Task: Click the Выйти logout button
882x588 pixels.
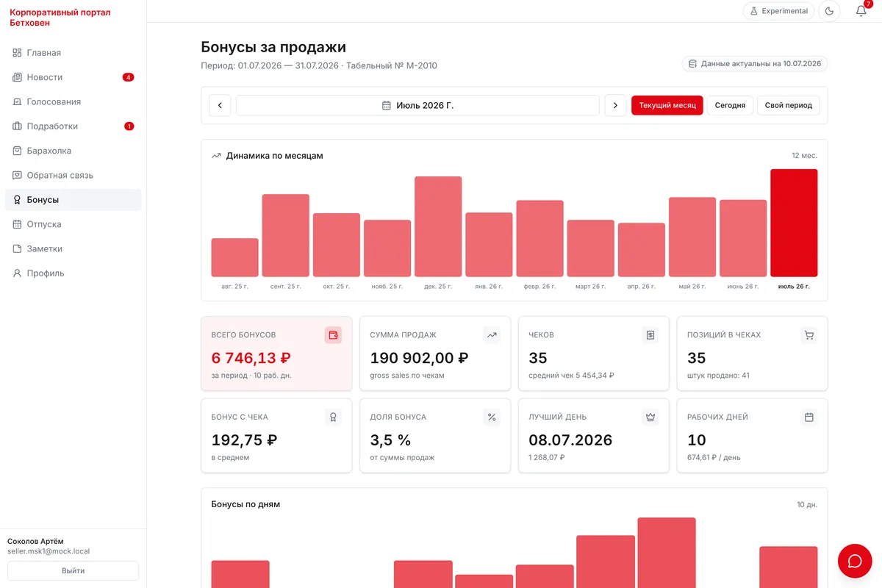Action: 73,571
